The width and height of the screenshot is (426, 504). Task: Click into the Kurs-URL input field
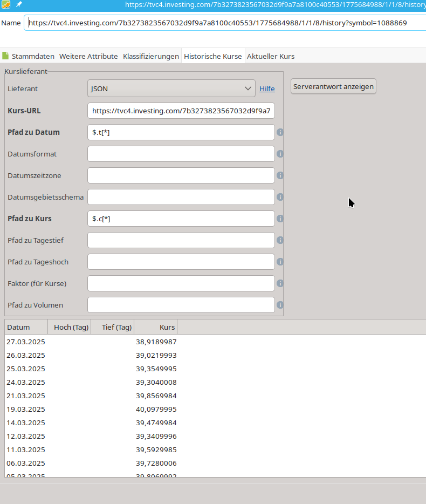(x=181, y=111)
